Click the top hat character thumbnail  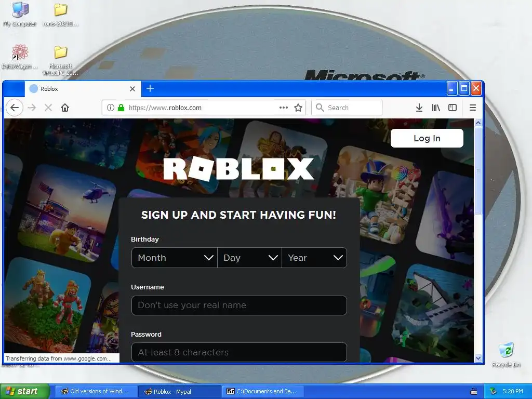376,195
